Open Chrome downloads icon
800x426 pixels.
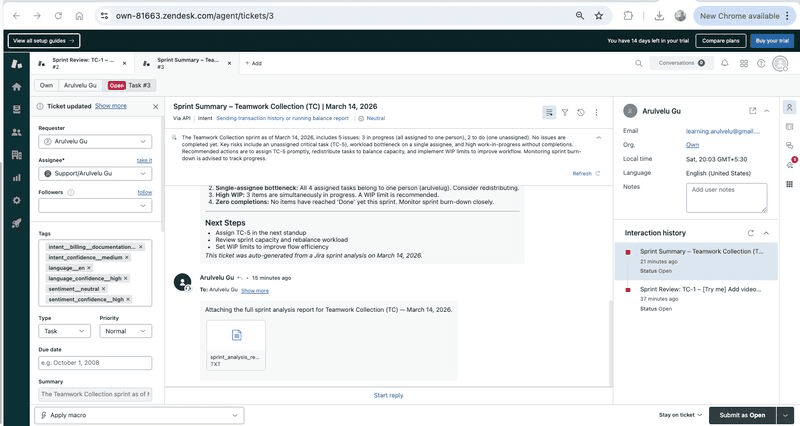pyautogui.click(x=659, y=16)
